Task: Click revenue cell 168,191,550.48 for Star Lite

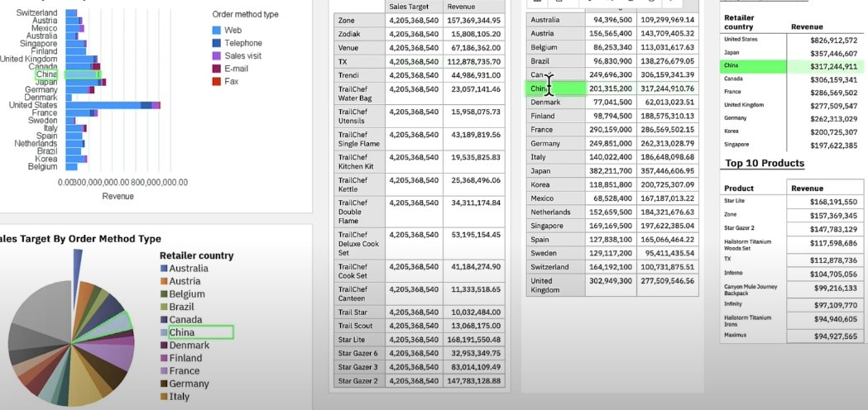Action: tap(474, 339)
